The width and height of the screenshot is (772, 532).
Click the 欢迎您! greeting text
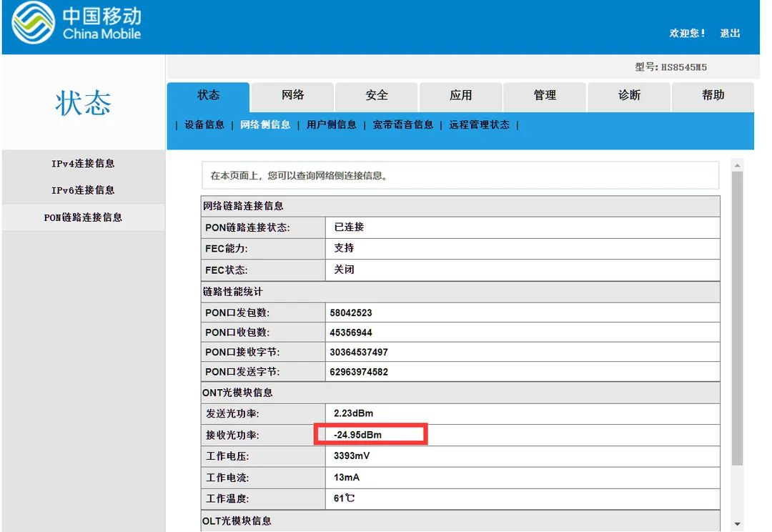688,34
